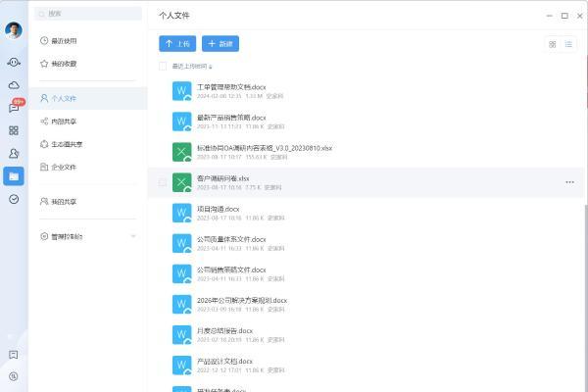Screen dimensions: 588x392
Task: Open 生态圈共享 in sidebar
Action: point(88,144)
